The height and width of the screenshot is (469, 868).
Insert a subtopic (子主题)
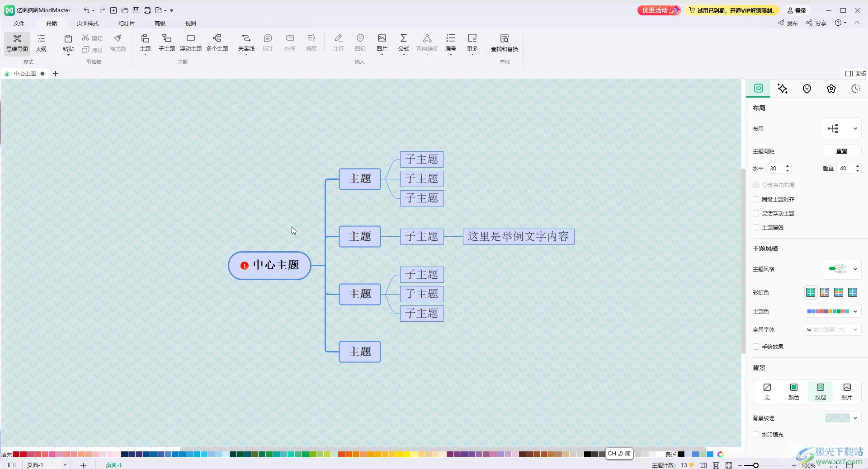tap(167, 43)
